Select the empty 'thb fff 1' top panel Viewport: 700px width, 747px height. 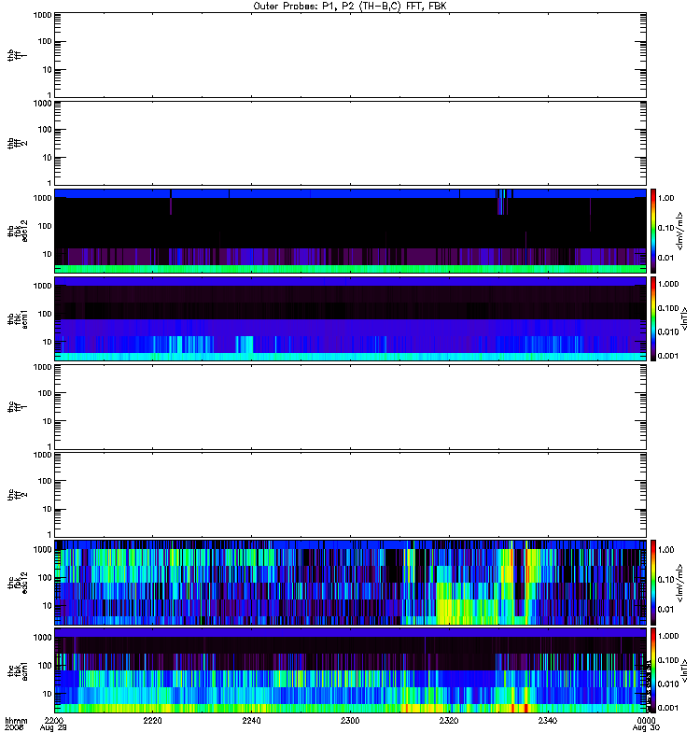350,55
